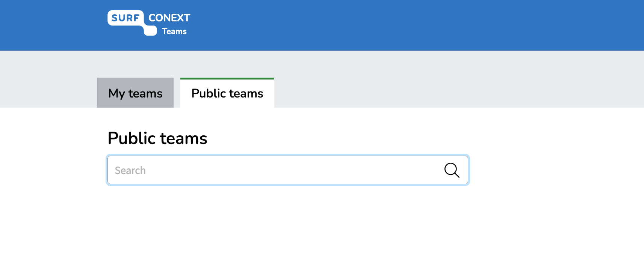644x255 pixels.
Task: Select the Public teams tab
Action: pos(227,93)
